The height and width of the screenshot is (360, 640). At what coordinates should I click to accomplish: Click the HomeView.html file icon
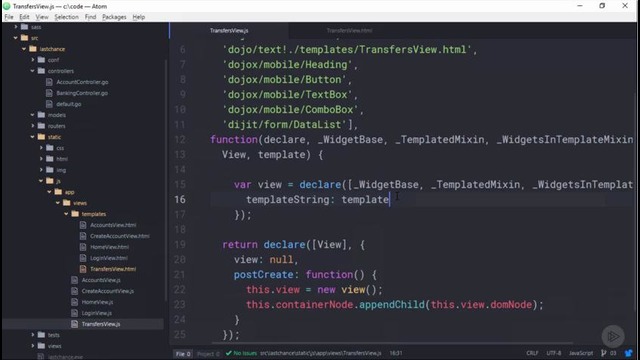pyautogui.click(x=83, y=247)
